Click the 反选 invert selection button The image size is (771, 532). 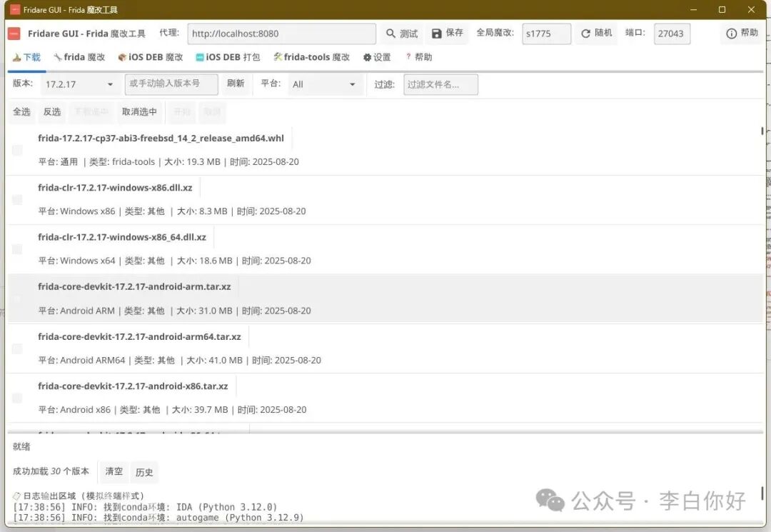point(51,111)
